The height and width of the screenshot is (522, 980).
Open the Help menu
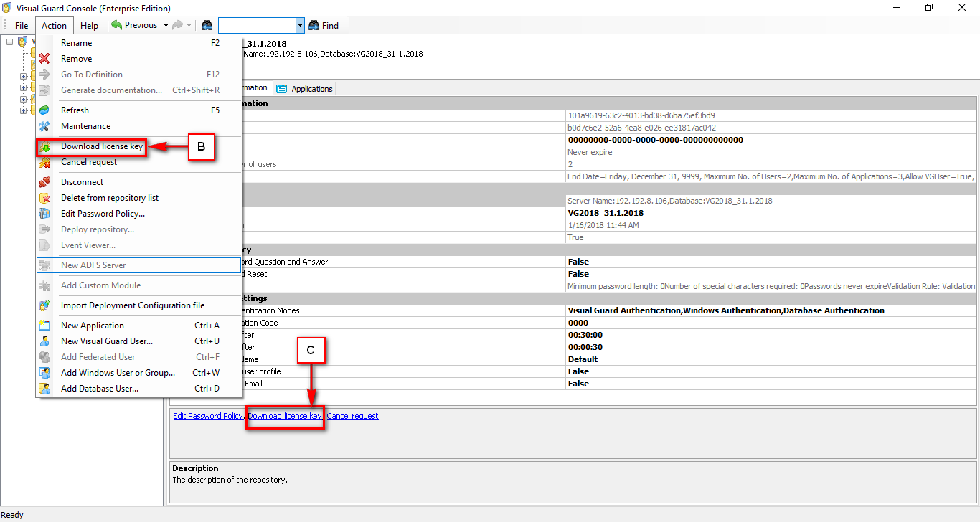pyautogui.click(x=89, y=25)
